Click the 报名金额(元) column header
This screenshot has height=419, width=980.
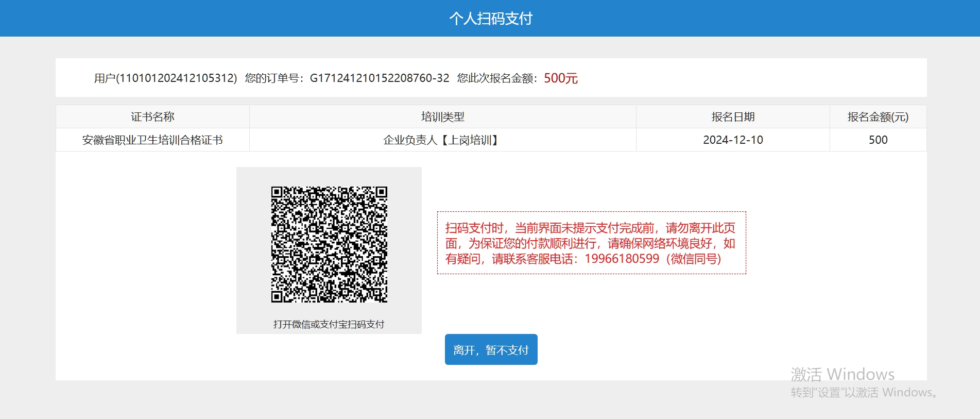pos(878,116)
